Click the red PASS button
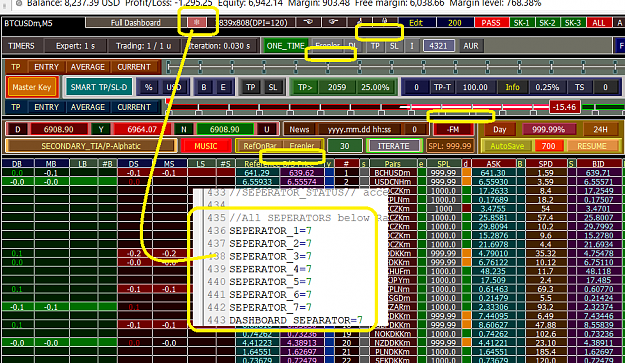The image size is (625, 363). [x=491, y=23]
